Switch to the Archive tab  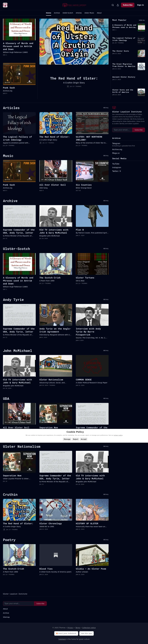57,13
